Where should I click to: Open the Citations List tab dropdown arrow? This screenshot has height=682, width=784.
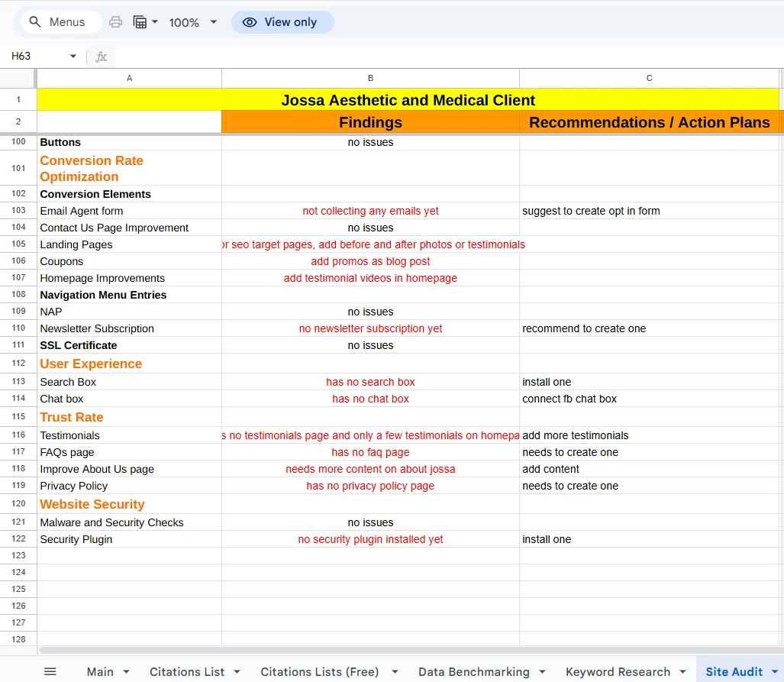click(237, 671)
